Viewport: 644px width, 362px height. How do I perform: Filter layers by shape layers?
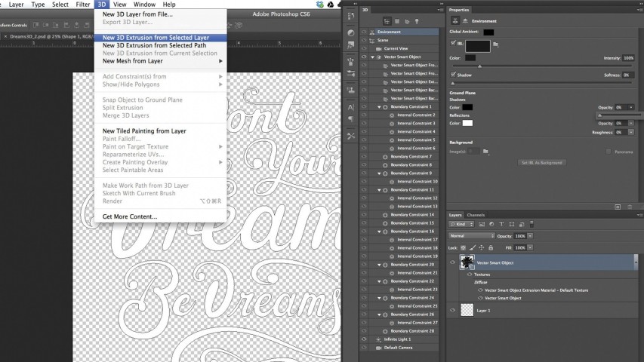click(x=512, y=224)
